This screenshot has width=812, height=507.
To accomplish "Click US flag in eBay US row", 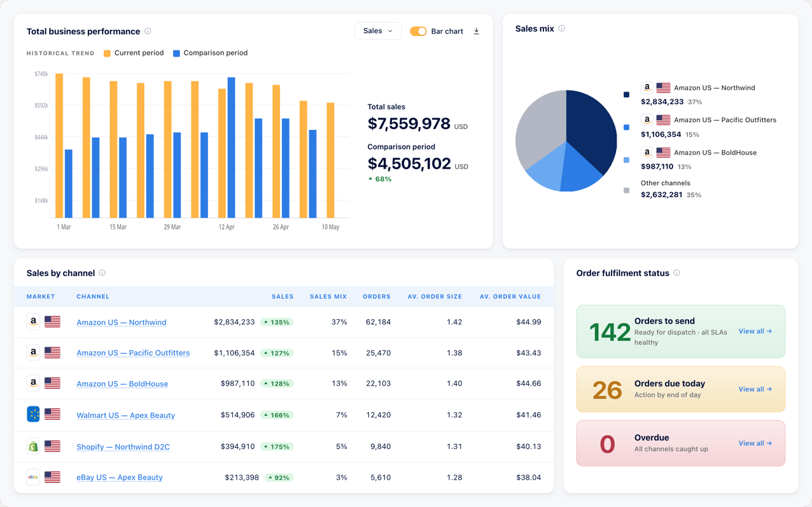I will click(x=53, y=477).
